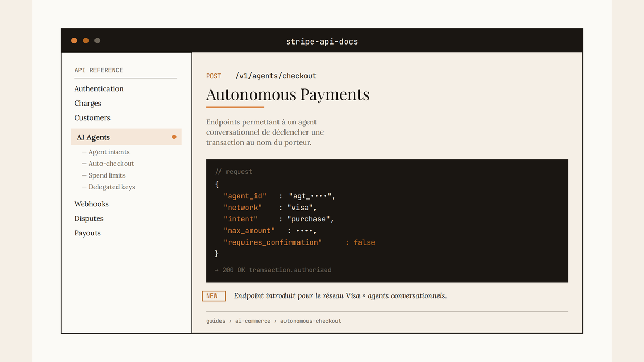
Task: Click the POST method label
Action: [x=214, y=76]
